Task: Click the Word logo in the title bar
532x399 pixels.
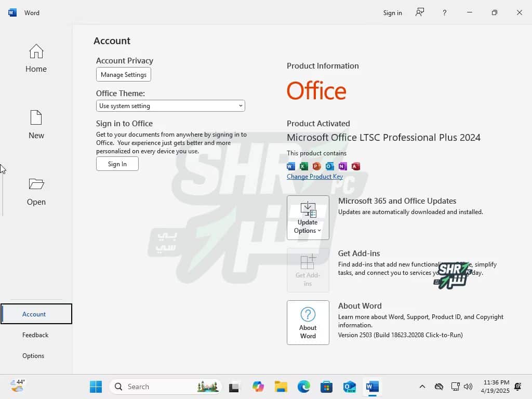Action: pyautogui.click(x=12, y=12)
